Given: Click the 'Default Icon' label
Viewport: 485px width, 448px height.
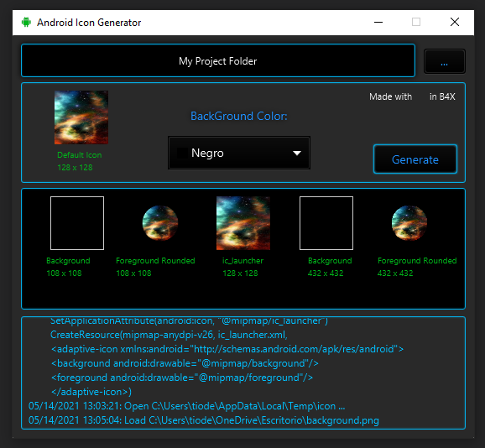Looking at the screenshot, I should pos(80,155).
